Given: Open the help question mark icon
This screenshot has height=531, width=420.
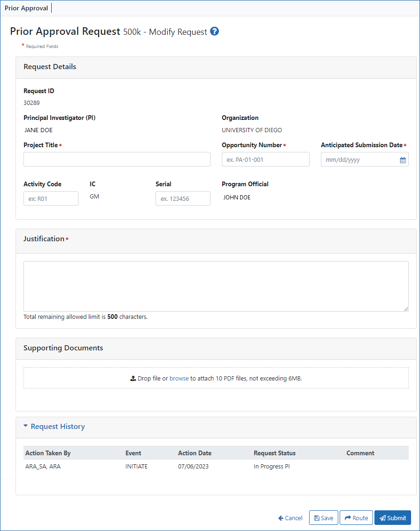Looking at the screenshot, I should [214, 31].
